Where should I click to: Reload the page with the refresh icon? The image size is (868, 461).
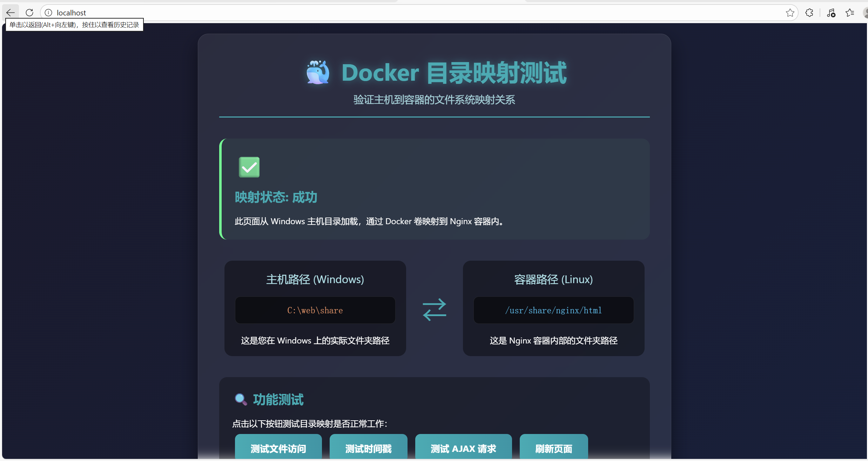(29, 13)
